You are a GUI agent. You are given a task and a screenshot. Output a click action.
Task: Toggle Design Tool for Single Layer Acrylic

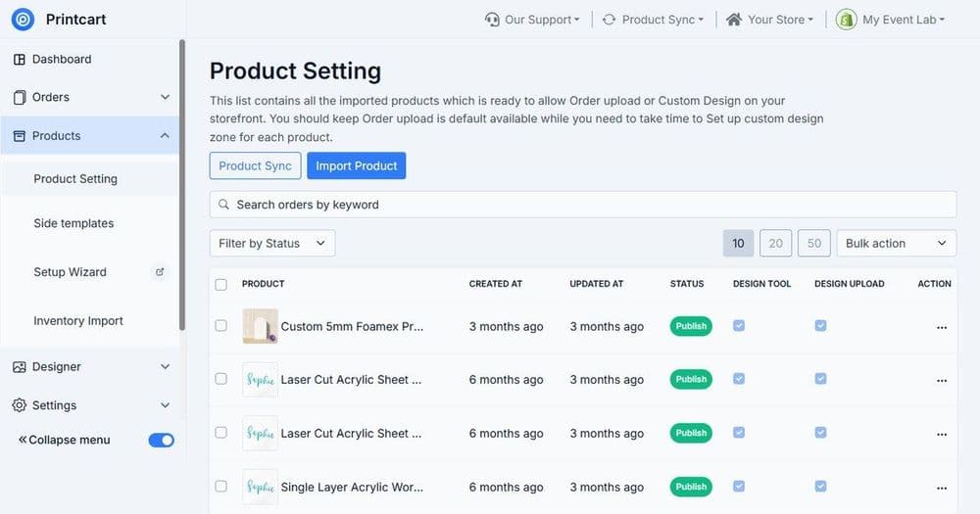coord(739,486)
